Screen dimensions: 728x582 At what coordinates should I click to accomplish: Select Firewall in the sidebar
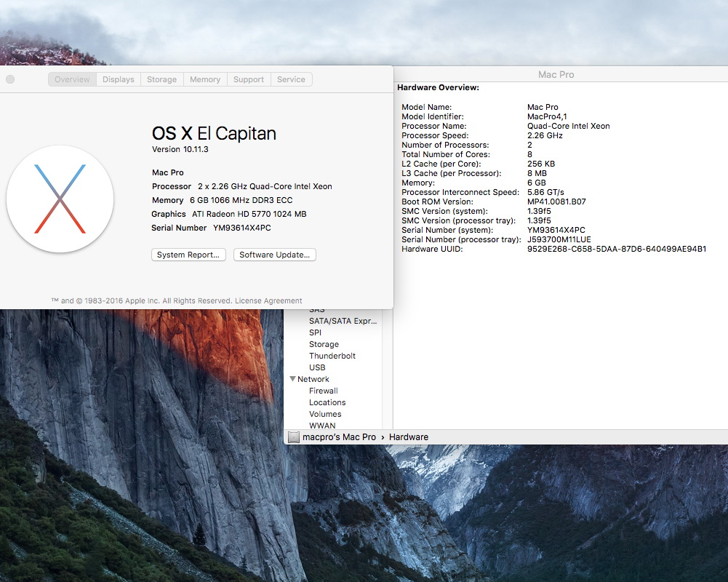click(323, 391)
